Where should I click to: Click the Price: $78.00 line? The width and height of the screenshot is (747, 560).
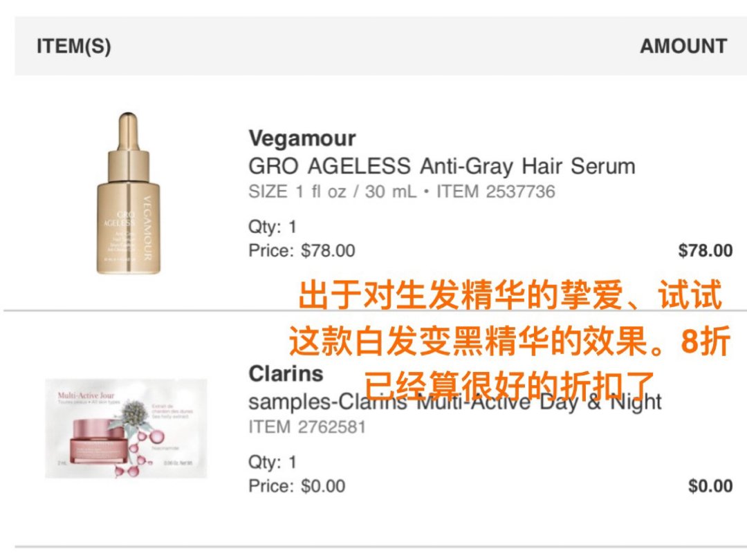[302, 250]
